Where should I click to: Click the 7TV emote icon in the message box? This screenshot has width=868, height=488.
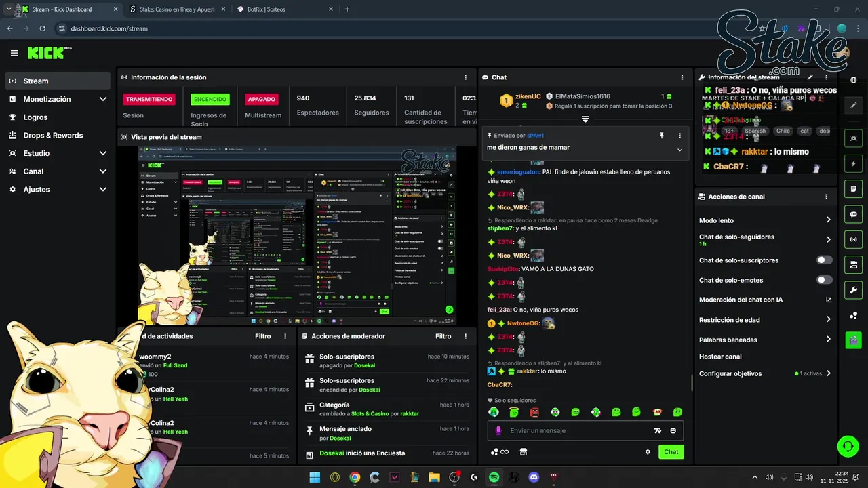coord(657,430)
